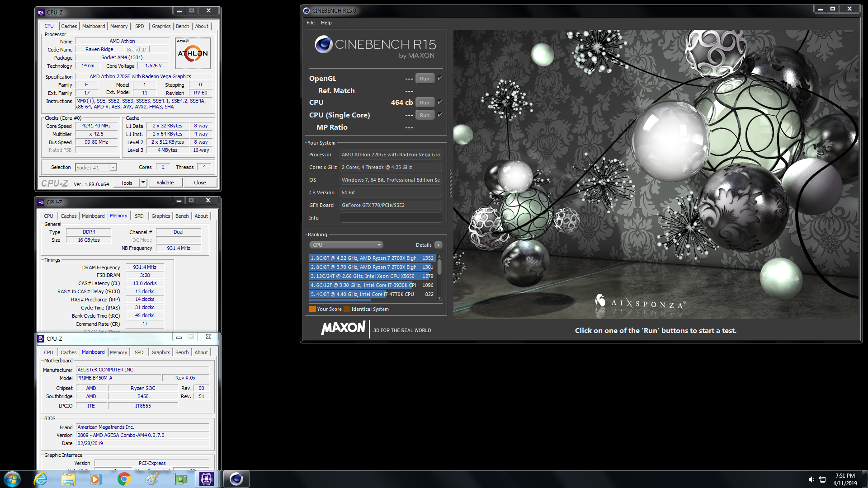Expand the Tools dropdown arrow in CPU-Z
The height and width of the screenshot is (488, 868).
pyautogui.click(x=143, y=183)
